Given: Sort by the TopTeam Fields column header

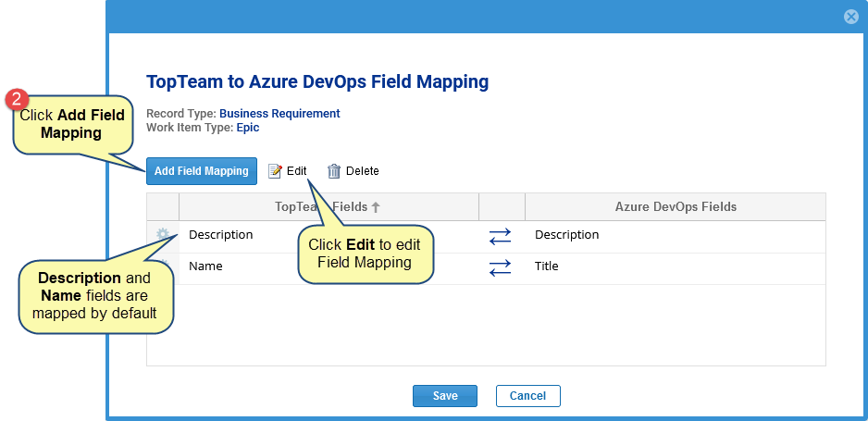Looking at the screenshot, I should 329,207.
